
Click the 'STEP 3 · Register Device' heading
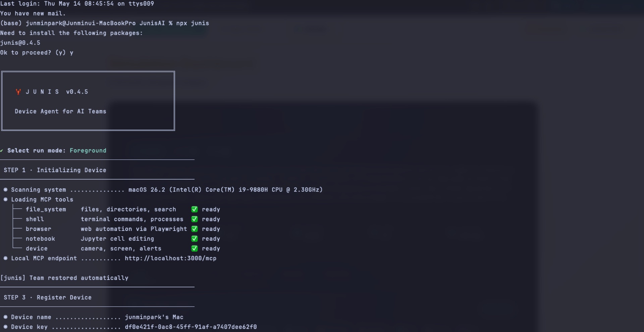tap(48, 297)
